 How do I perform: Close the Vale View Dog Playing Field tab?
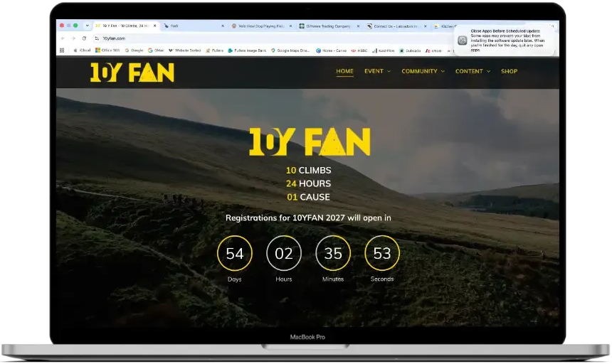click(x=291, y=26)
